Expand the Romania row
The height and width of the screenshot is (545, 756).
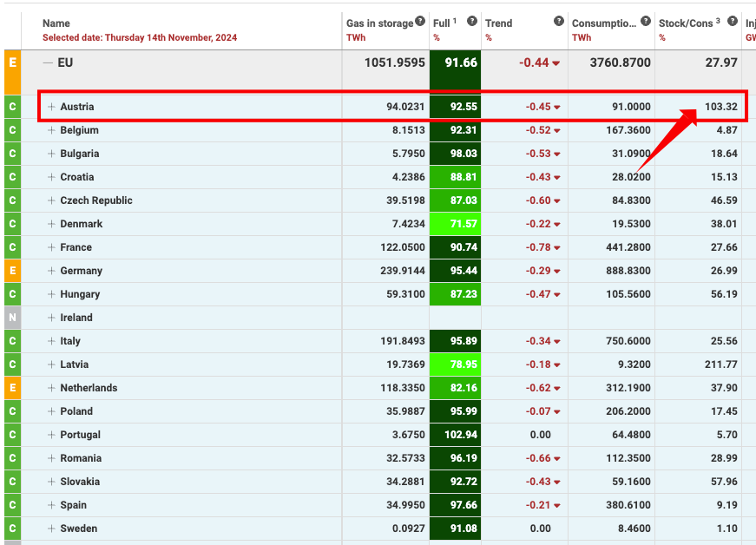pyautogui.click(x=51, y=458)
